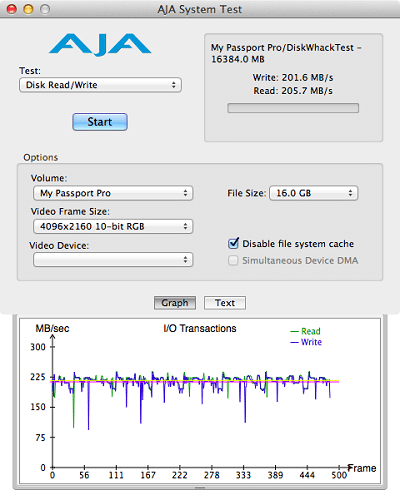Click the File Size: label
The image size is (400, 490).
(247, 193)
